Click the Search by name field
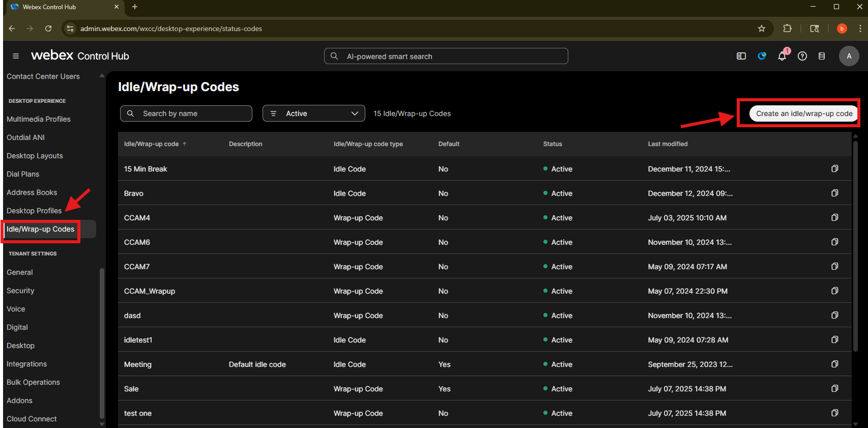 click(186, 113)
